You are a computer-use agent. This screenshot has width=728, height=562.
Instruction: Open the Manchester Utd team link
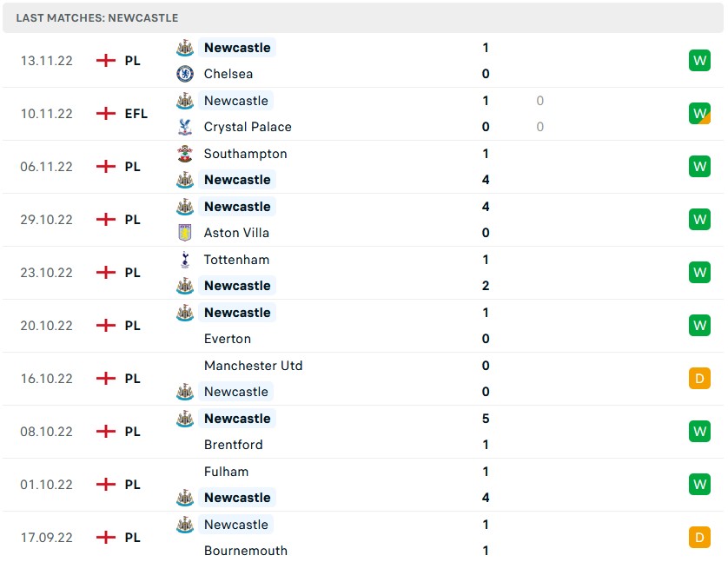253,366
